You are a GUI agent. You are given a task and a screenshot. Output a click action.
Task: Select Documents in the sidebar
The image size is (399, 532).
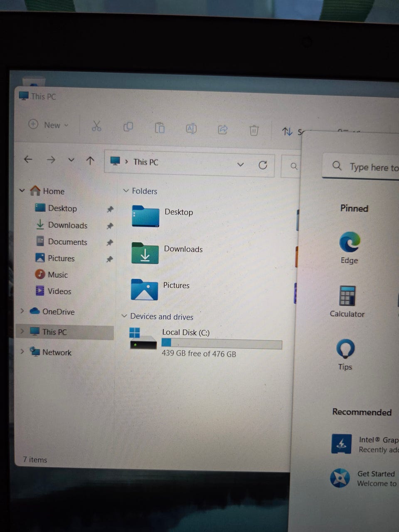tap(62, 241)
